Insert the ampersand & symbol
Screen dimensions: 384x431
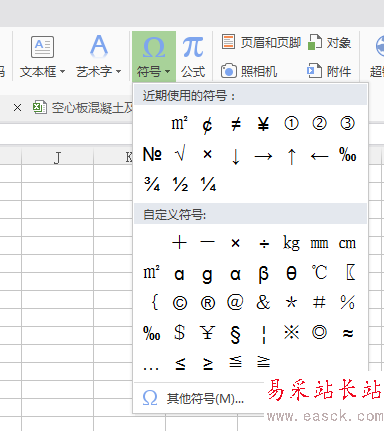pyautogui.click(x=263, y=303)
